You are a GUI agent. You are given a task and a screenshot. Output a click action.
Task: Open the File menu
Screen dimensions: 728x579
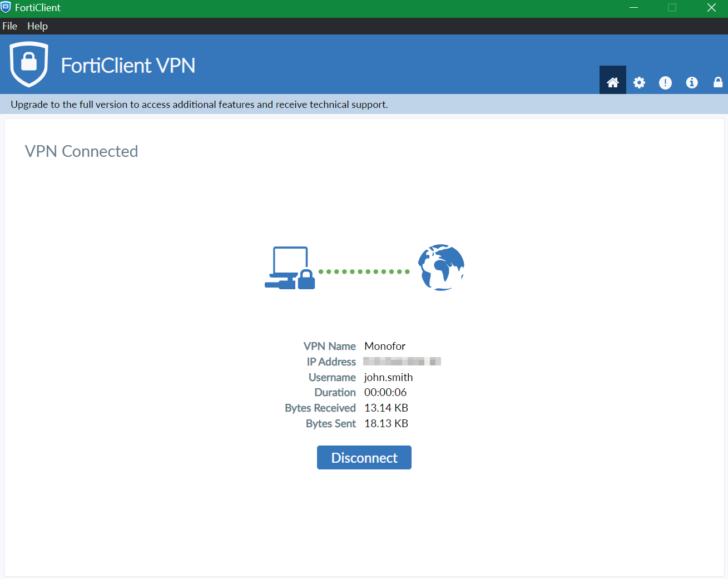coord(10,26)
